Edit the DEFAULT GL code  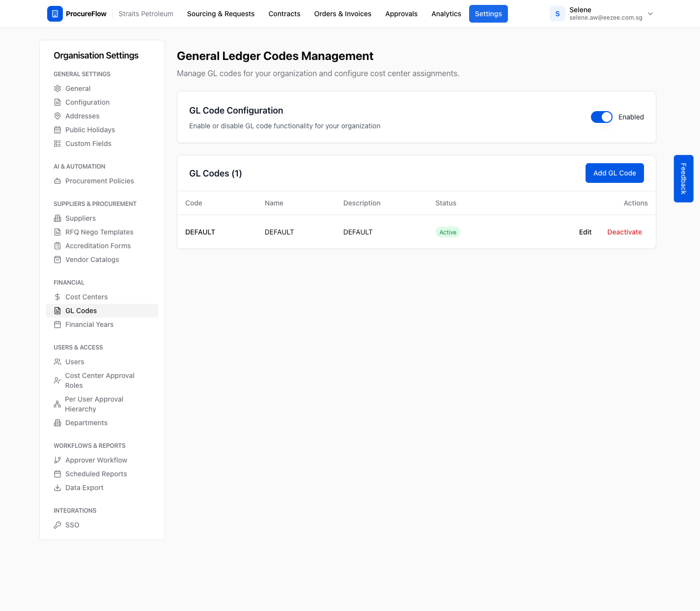pyautogui.click(x=585, y=232)
